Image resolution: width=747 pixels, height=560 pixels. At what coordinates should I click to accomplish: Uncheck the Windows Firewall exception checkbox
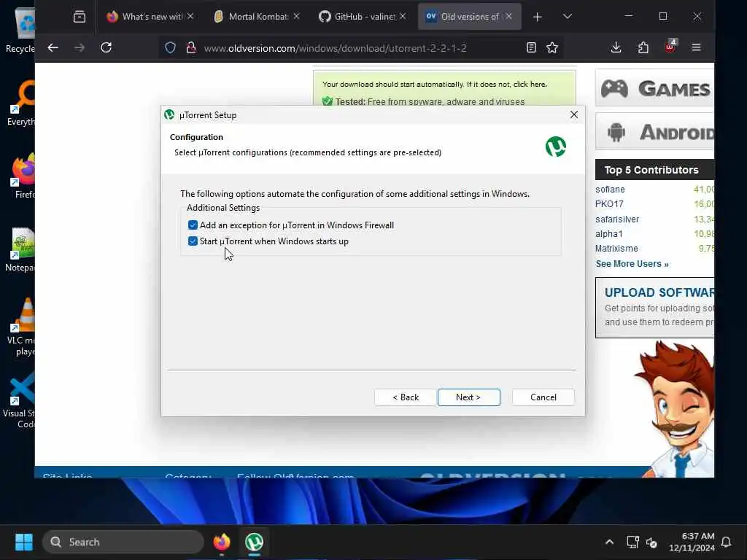coord(193,225)
